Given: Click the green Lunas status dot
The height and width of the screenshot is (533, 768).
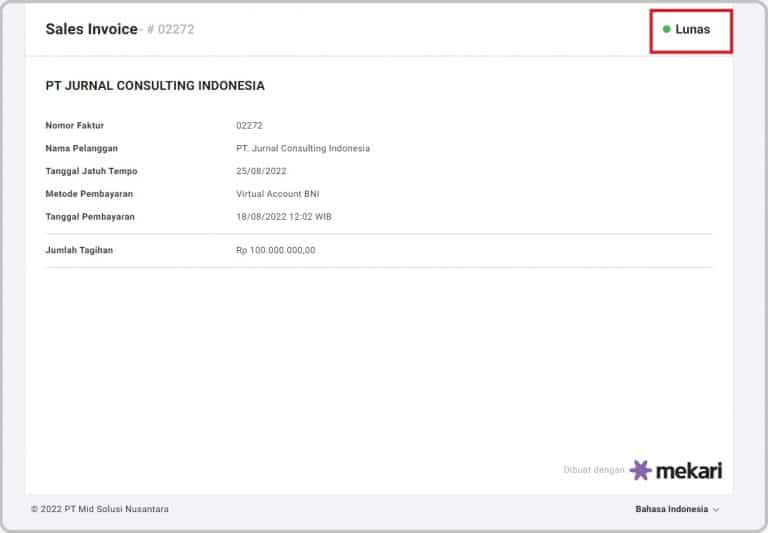Looking at the screenshot, I should (x=666, y=30).
